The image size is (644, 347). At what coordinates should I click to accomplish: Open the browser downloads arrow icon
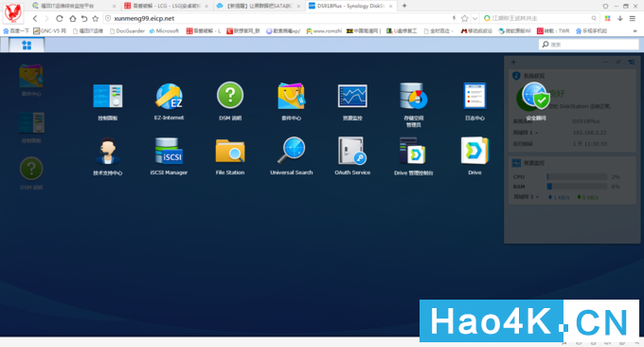click(620, 19)
